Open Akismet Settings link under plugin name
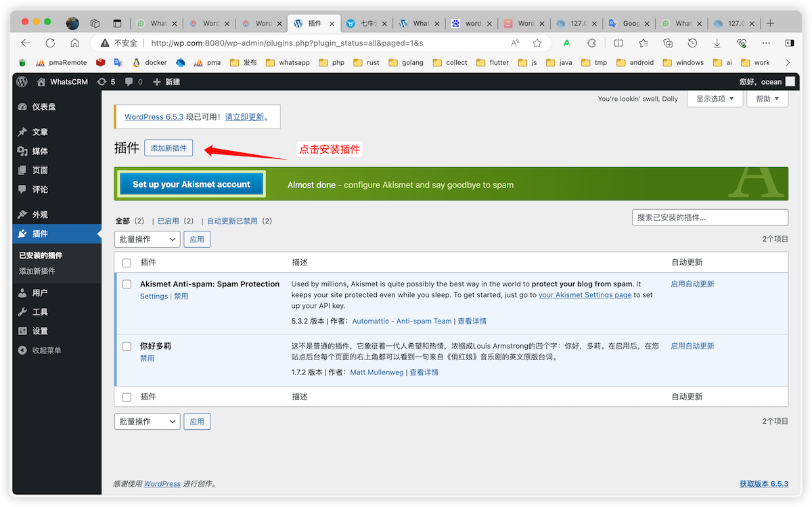The height and width of the screenshot is (507, 812). pyautogui.click(x=154, y=296)
